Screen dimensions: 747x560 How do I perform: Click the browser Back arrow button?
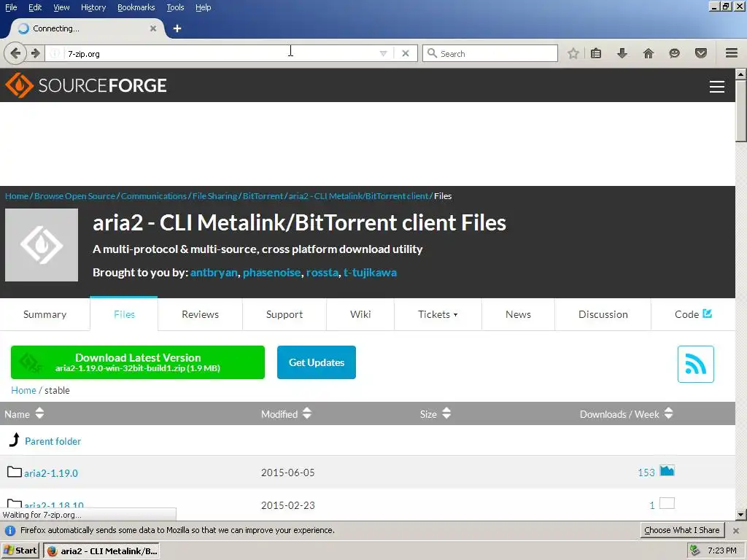click(15, 53)
